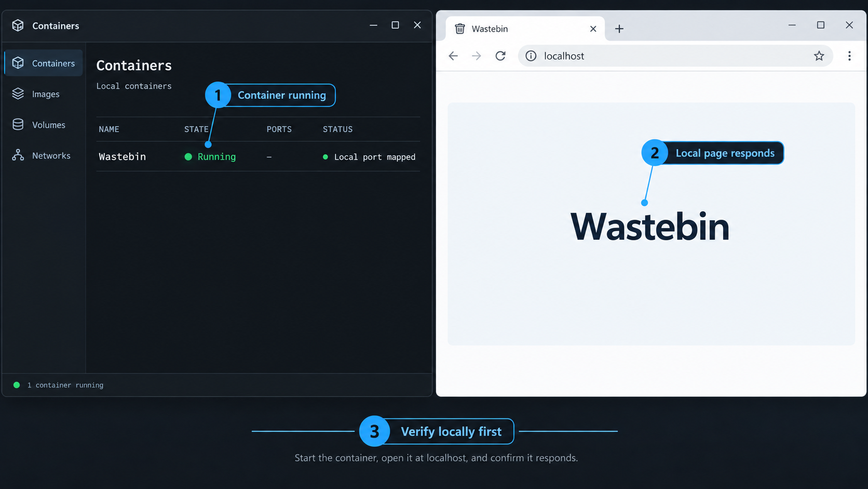868x489 pixels.
Task: Click the NAME column header
Action: tap(109, 129)
